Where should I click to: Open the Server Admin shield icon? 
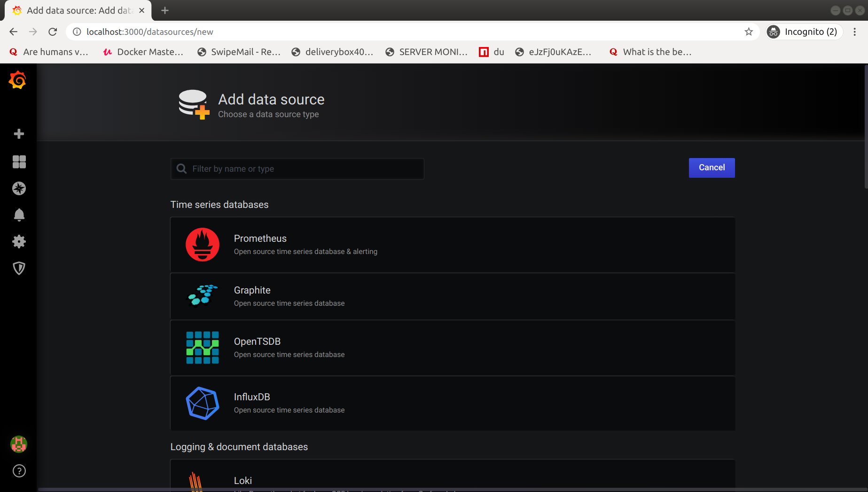pyautogui.click(x=19, y=268)
